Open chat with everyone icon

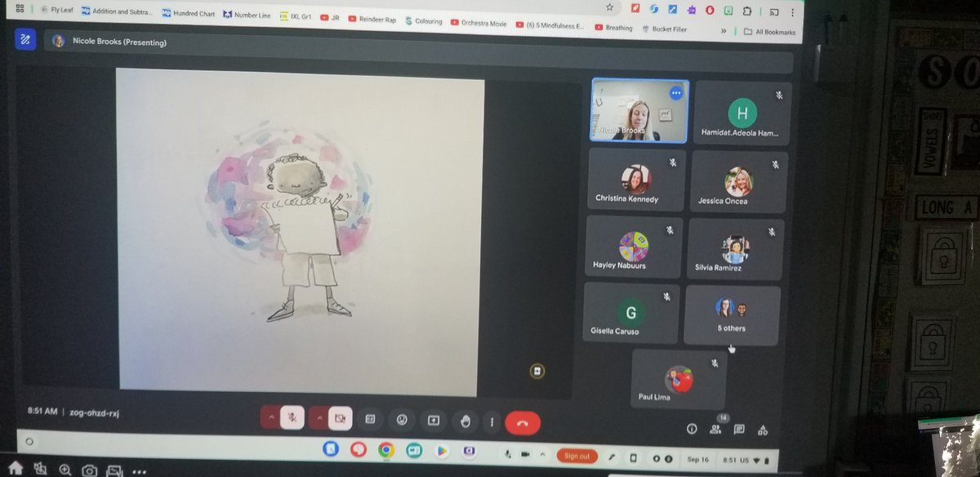[x=739, y=429]
